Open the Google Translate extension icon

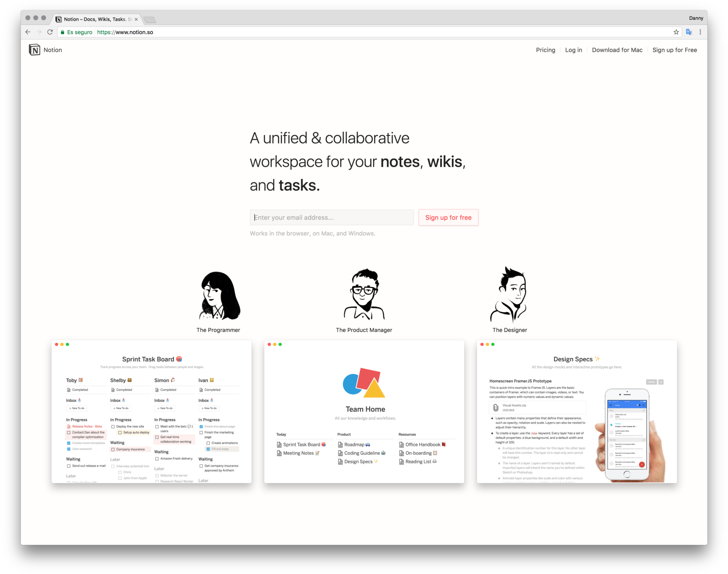(689, 32)
